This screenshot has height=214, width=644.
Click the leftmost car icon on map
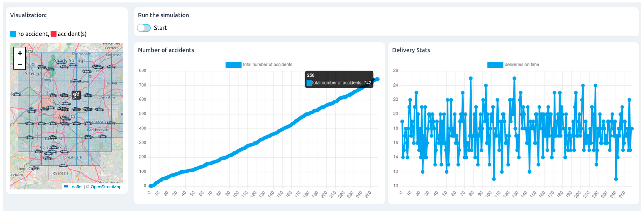click(17, 94)
